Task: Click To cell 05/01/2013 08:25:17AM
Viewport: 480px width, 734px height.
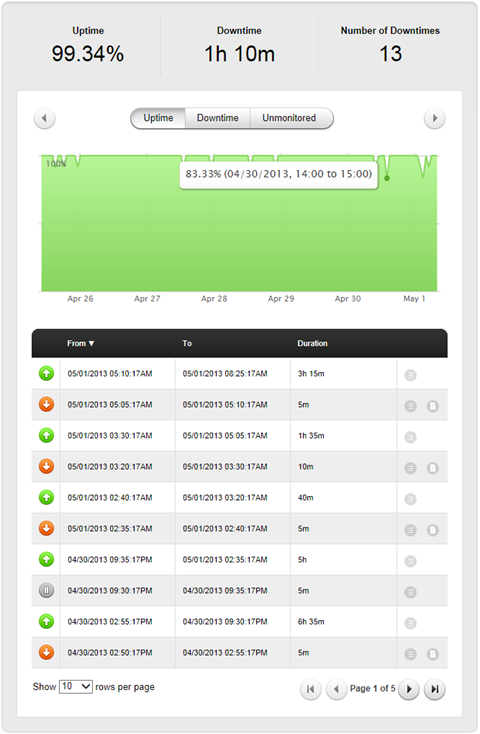Action: tap(225, 374)
